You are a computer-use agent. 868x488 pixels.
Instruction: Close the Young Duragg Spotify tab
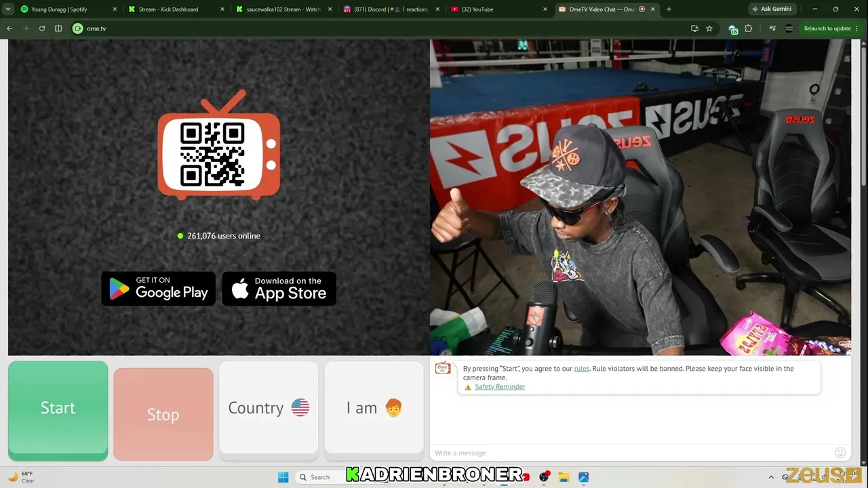pos(115,9)
